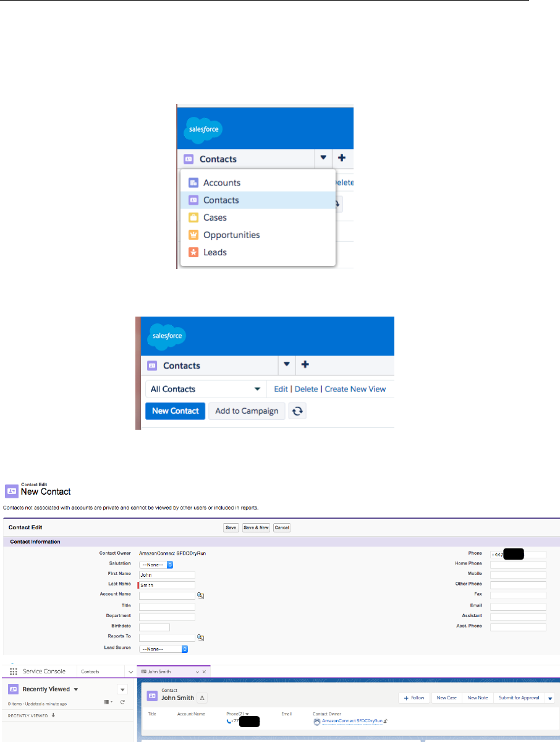This screenshot has width=560, height=742.
Task: Click the Delete view link
Action: 306,389
